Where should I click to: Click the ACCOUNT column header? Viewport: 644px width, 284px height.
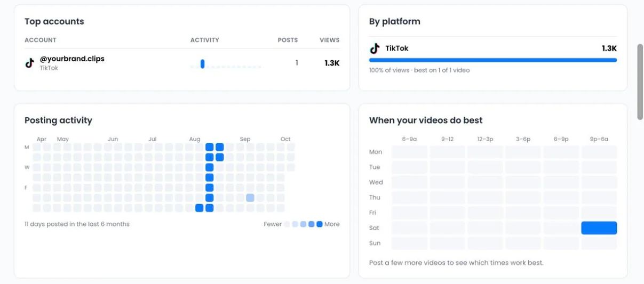[x=41, y=40]
